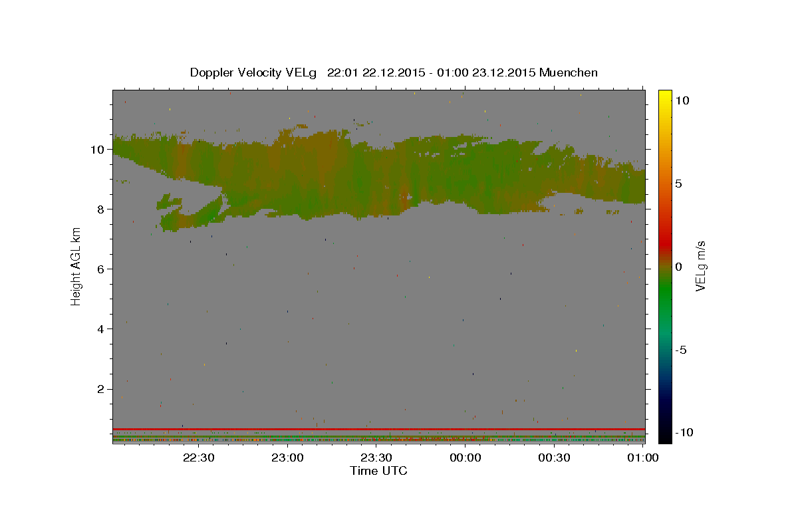Click the height axis label 6

pyautogui.click(x=101, y=269)
